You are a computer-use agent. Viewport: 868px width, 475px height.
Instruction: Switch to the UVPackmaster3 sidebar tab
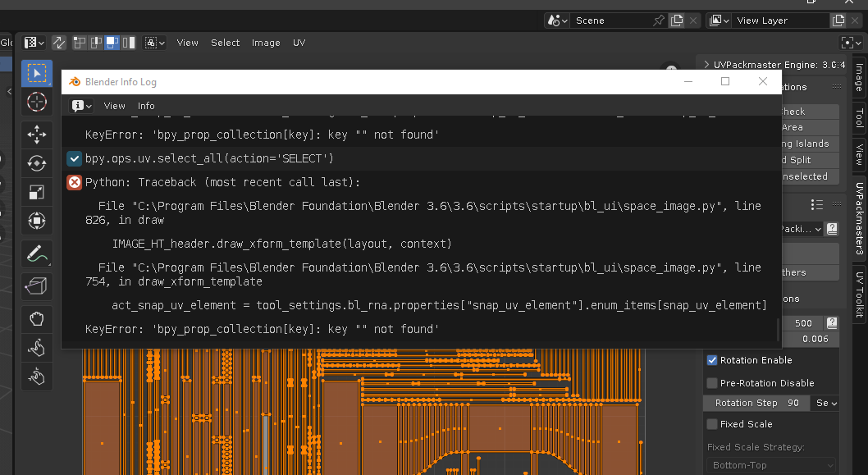click(859, 219)
